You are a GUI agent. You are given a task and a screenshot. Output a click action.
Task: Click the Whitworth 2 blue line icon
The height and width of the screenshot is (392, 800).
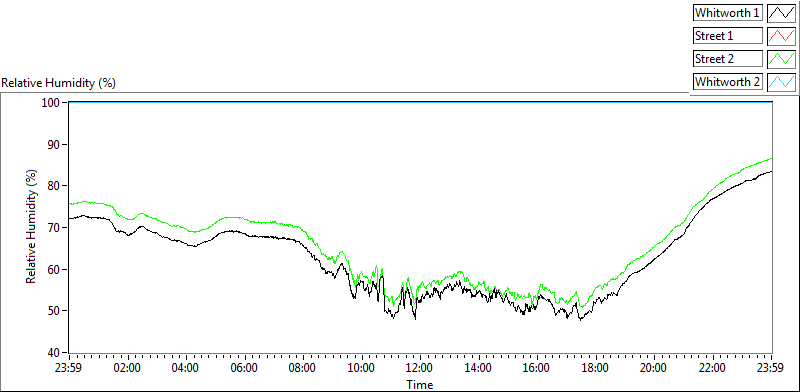(x=781, y=82)
